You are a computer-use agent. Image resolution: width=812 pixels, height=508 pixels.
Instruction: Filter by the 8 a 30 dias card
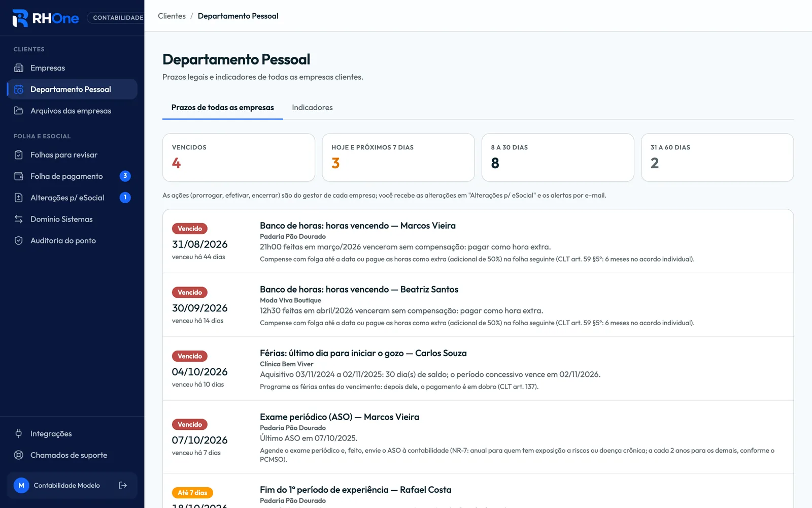[x=558, y=157]
